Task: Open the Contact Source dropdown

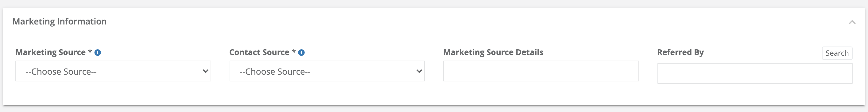Action: pyautogui.click(x=327, y=71)
